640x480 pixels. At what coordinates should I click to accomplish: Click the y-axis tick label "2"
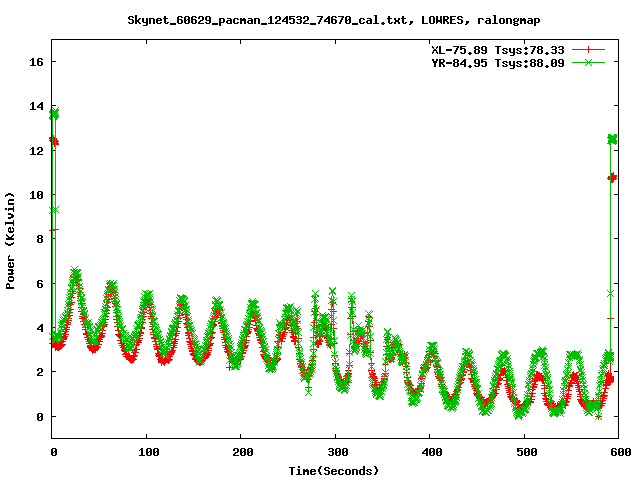click(40, 372)
